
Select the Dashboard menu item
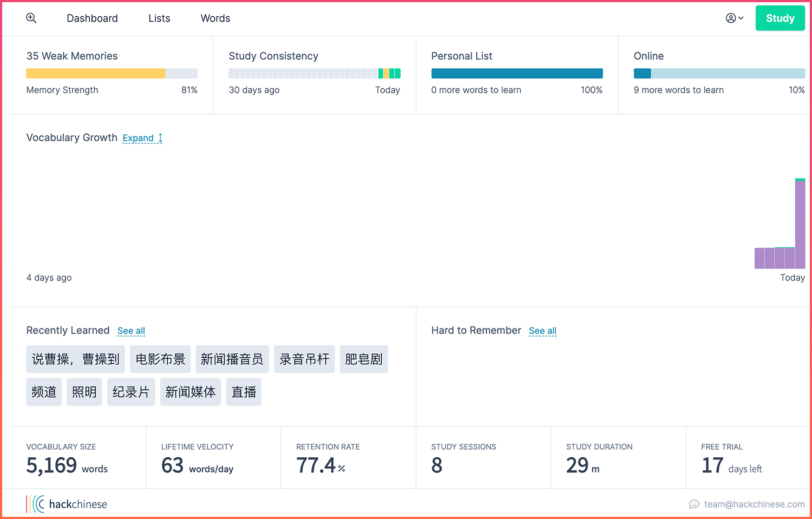click(x=92, y=18)
